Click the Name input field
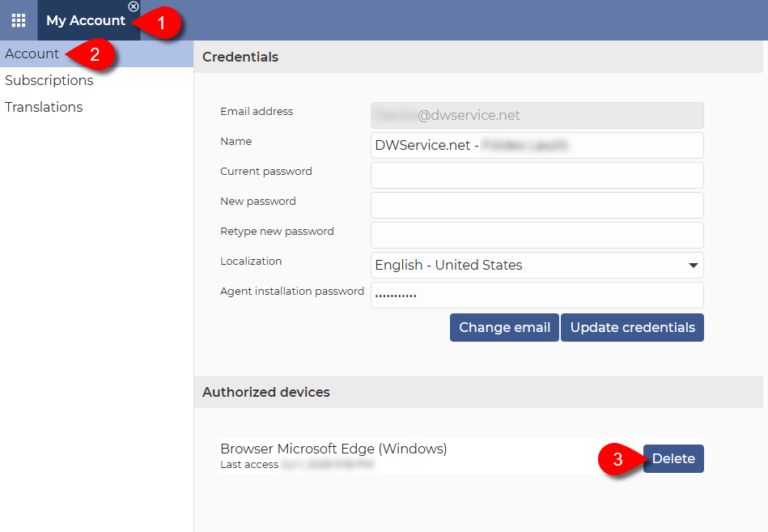Screen dimensions: 768x532 point(537,145)
